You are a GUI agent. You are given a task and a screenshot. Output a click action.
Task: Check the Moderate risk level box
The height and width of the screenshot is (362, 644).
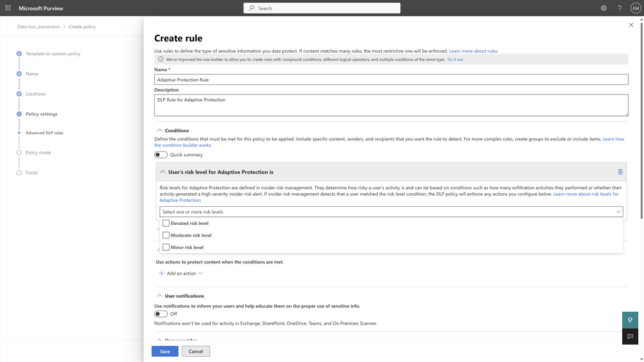click(x=166, y=235)
